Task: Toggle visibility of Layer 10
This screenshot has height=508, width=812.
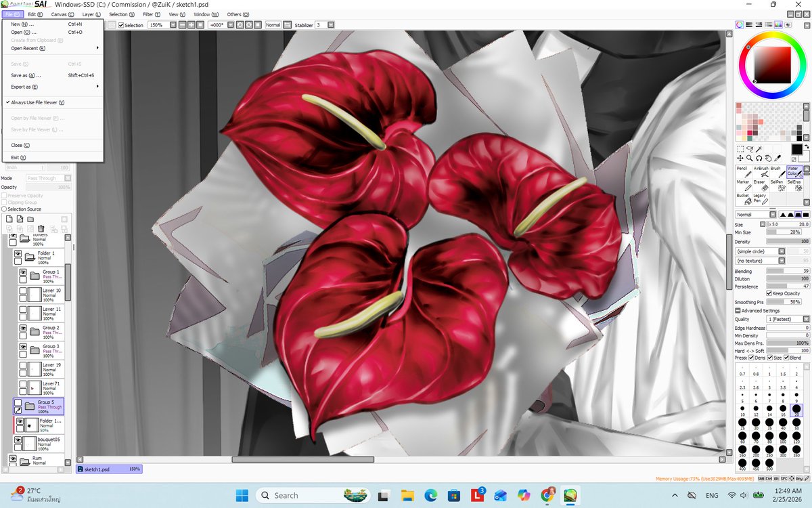Action: coord(23,291)
